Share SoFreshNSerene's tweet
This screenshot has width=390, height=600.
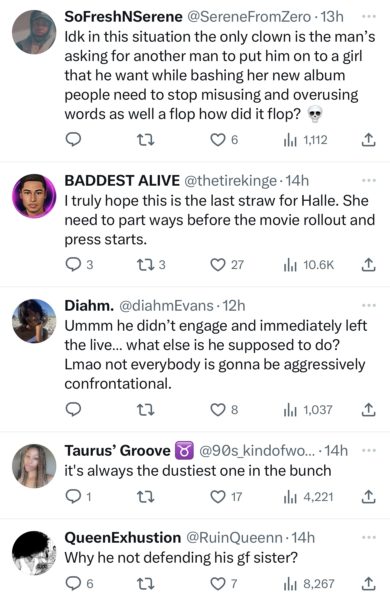[368, 140]
